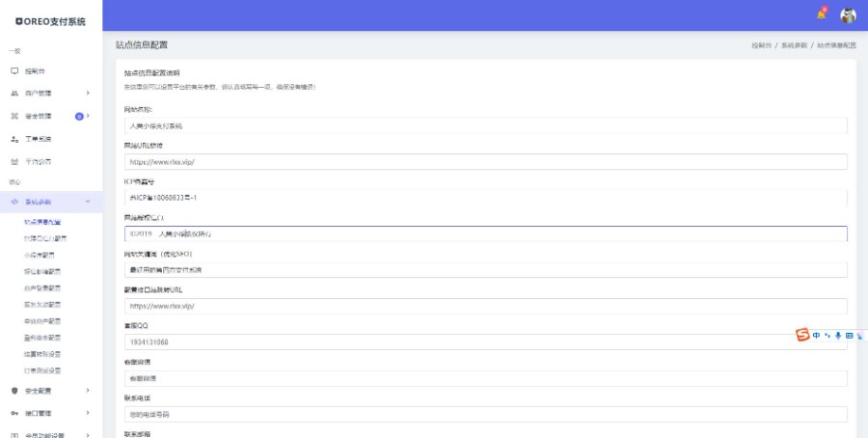868x438 pixels.
Task: Focus the 网站名称 input field
Action: [x=485, y=125]
